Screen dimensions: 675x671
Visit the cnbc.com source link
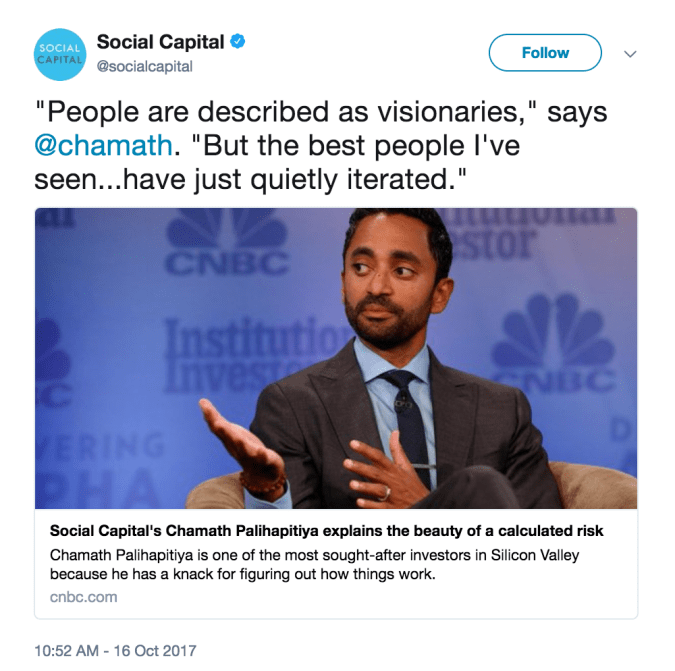click(x=83, y=597)
